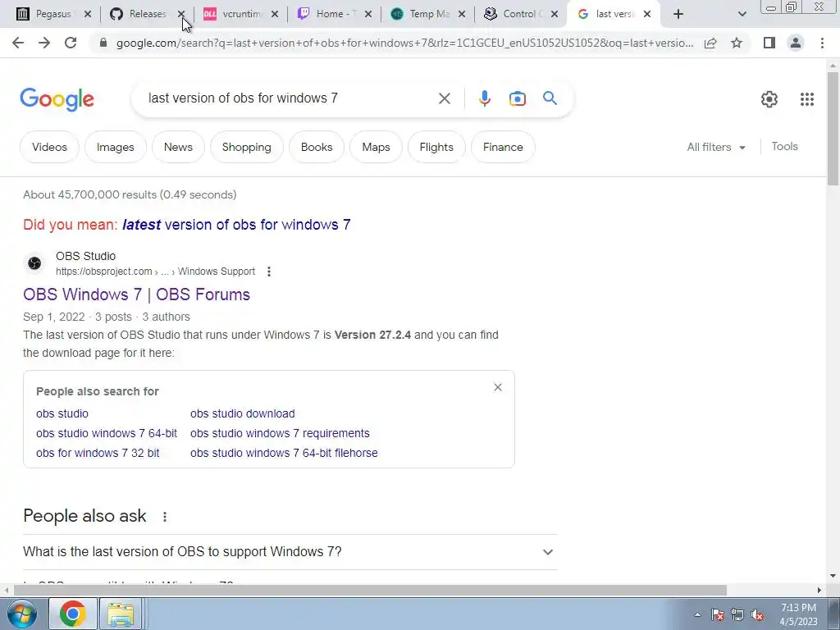This screenshot has height=630, width=840.
Task: Open the tab search dropdown
Action: click(x=742, y=14)
